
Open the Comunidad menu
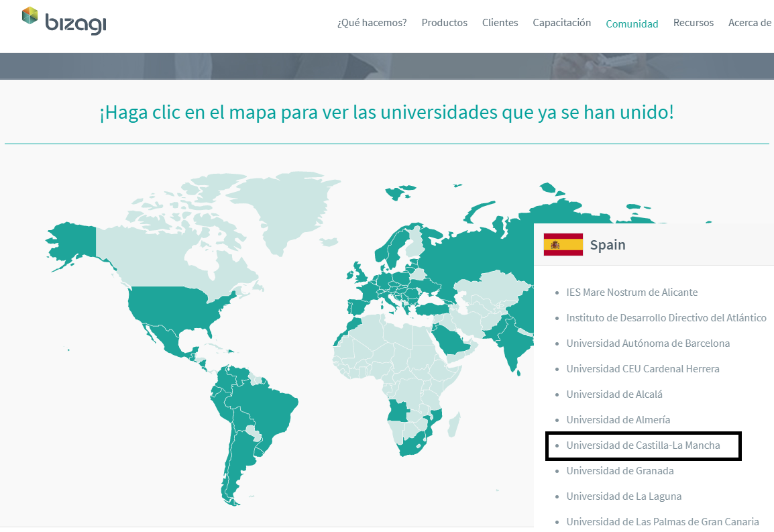click(x=632, y=23)
